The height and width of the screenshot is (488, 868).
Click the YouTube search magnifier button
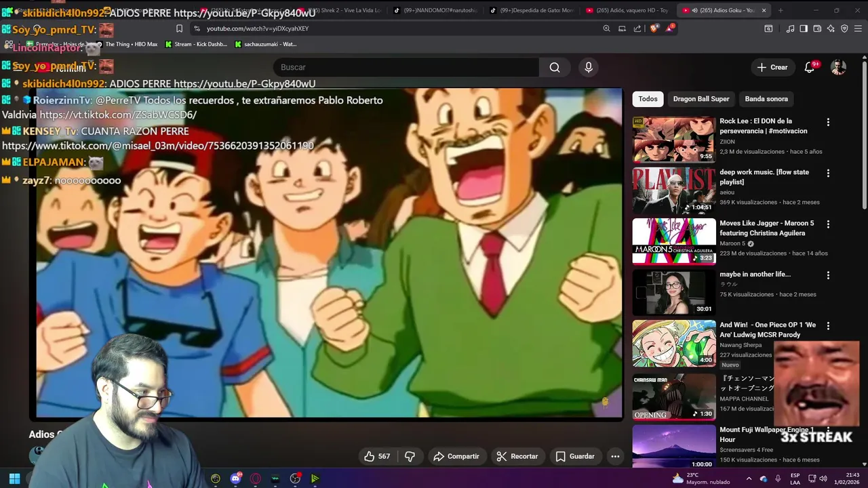[555, 67]
